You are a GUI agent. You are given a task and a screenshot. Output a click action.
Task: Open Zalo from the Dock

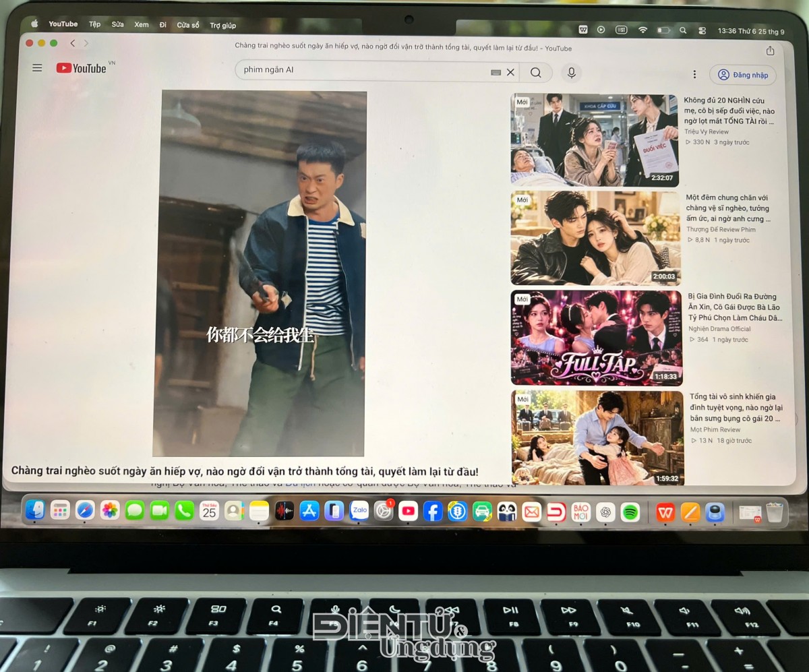click(359, 511)
